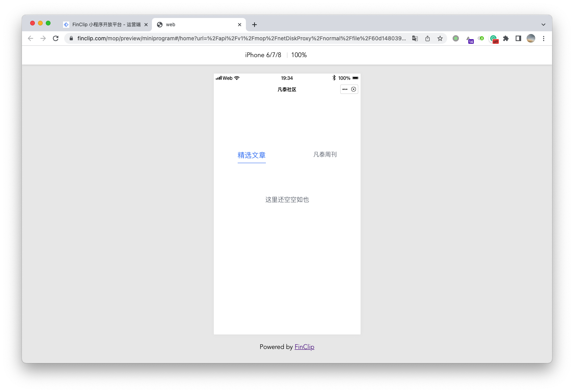Select the 精选文章 tab
This screenshot has width=574, height=392.
pyautogui.click(x=251, y=155)
